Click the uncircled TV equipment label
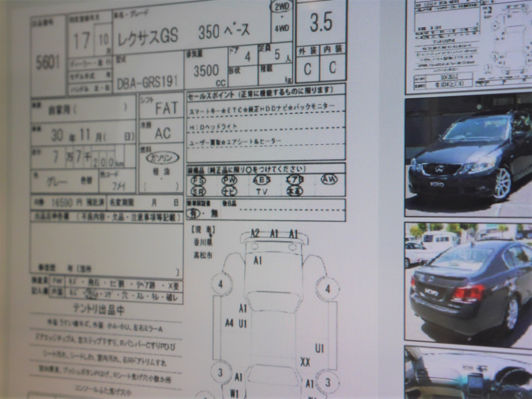Image resolution: width=532 pixels, height=399 pixels. [261, 192]
